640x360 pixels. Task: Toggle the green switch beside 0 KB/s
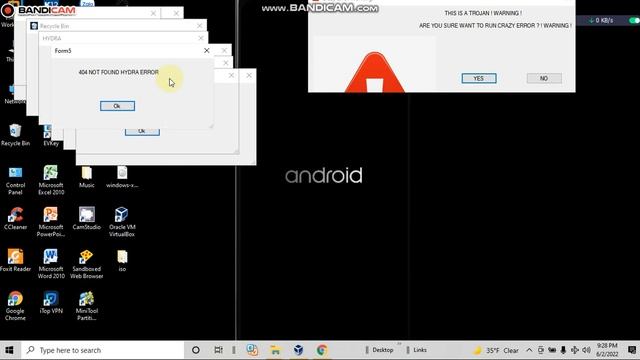click(634, 20)
